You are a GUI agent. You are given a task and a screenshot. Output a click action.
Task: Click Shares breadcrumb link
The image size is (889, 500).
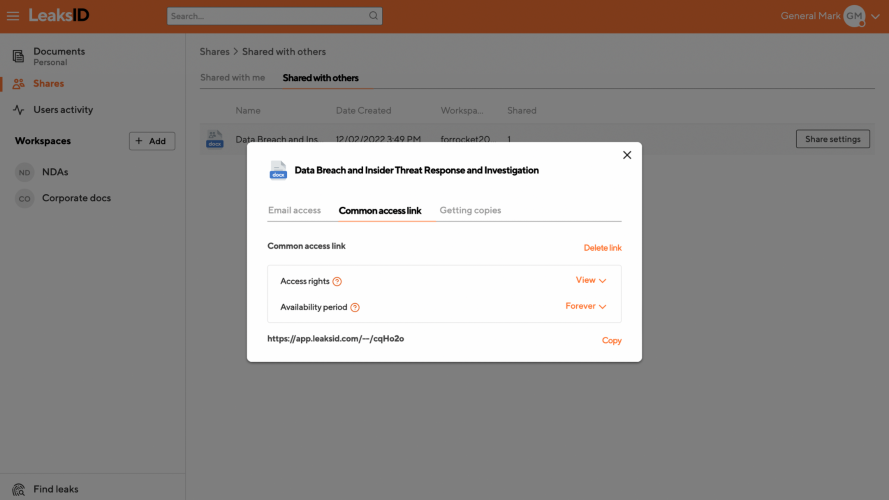pos(214,52)
